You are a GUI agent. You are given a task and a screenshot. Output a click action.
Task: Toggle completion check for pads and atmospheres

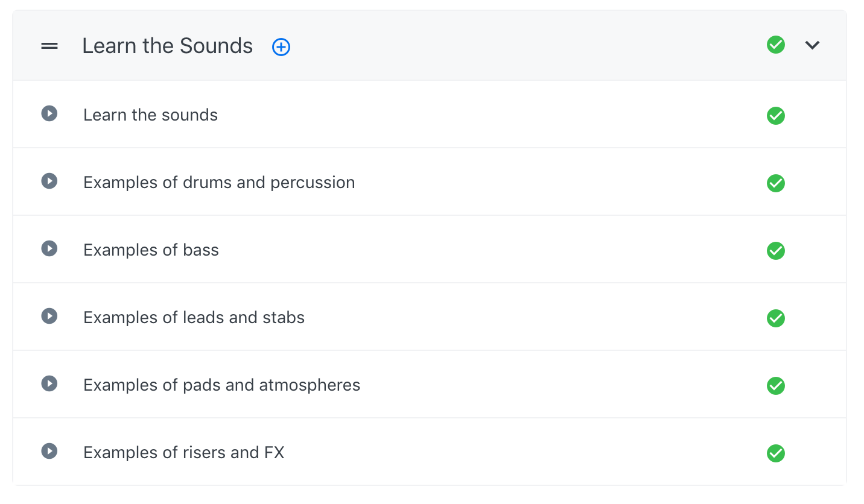click(776, 386)
